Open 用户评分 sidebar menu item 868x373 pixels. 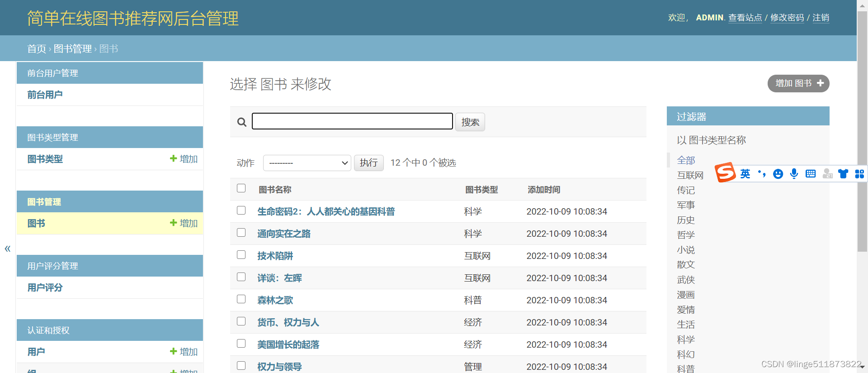point(45,287)
